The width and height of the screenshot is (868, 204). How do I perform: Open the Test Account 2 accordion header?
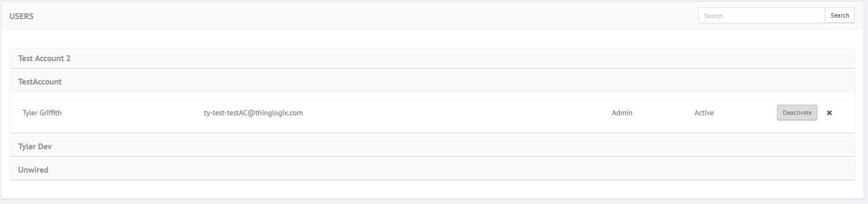pyautogui.click(x=432, y=58)
